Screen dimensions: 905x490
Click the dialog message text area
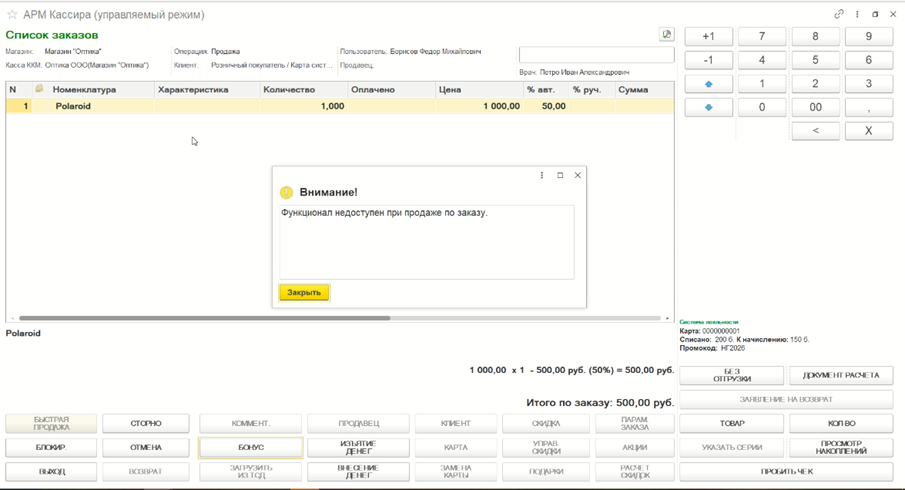[427, 242]
